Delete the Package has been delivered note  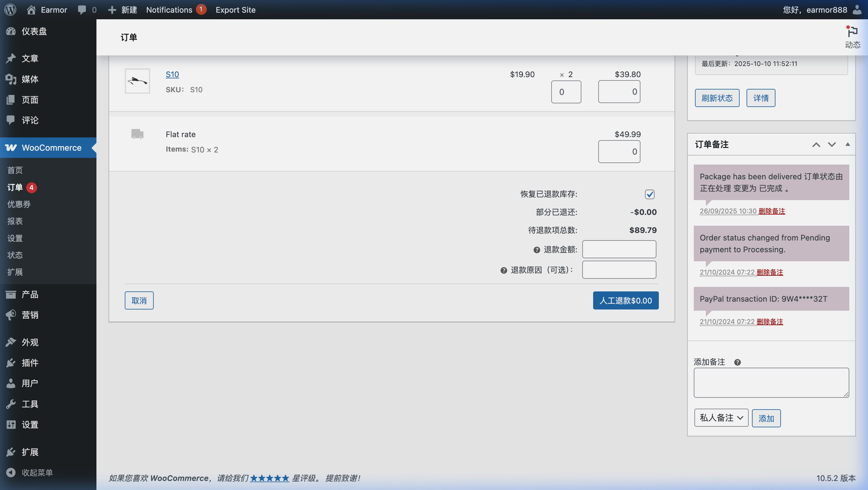pos(772,211)
